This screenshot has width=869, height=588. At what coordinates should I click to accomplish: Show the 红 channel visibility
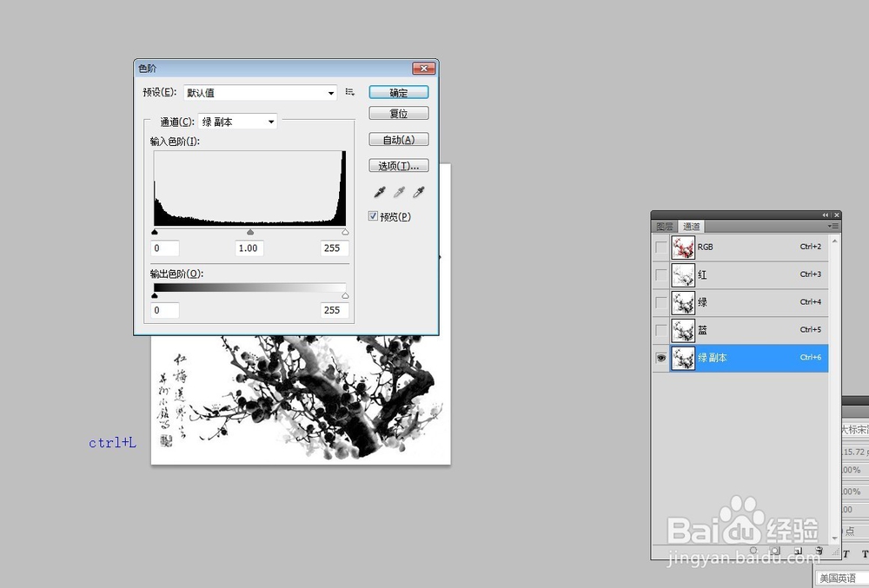click(660, 274)
